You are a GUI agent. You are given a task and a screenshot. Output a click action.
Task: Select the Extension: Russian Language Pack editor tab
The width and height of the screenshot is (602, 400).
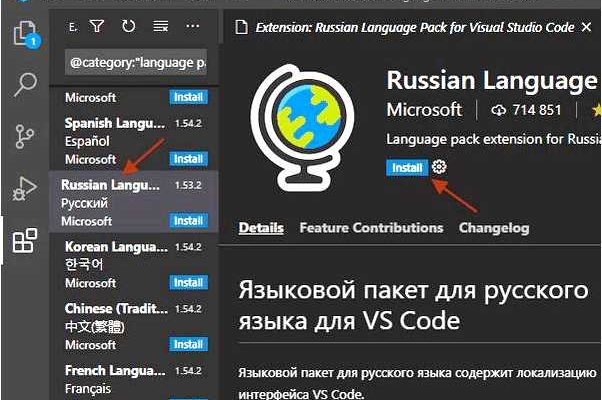click(x=415, y=28)
